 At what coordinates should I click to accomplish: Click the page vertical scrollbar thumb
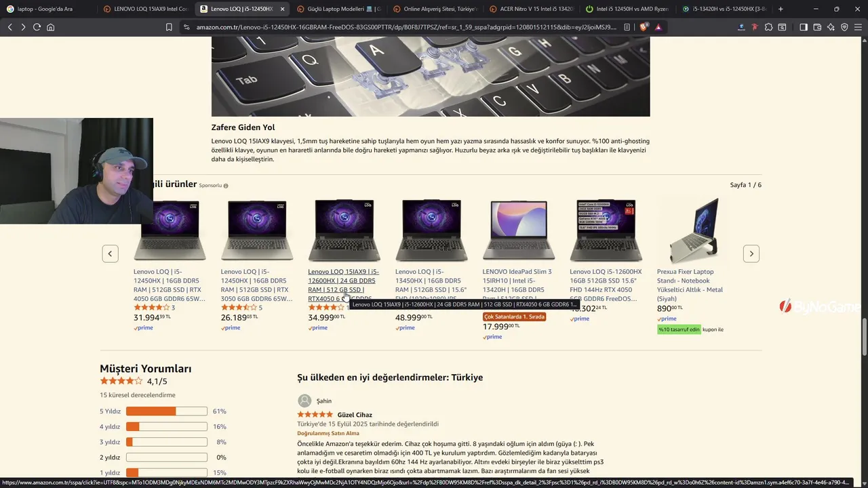click(x=864, y=335)
